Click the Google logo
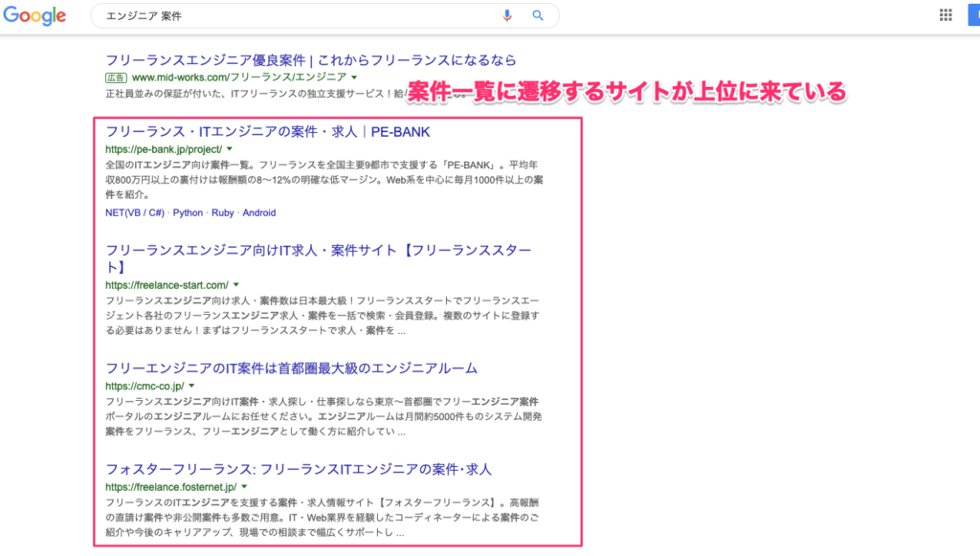This screenshot has width=980, height=556. 34,15
